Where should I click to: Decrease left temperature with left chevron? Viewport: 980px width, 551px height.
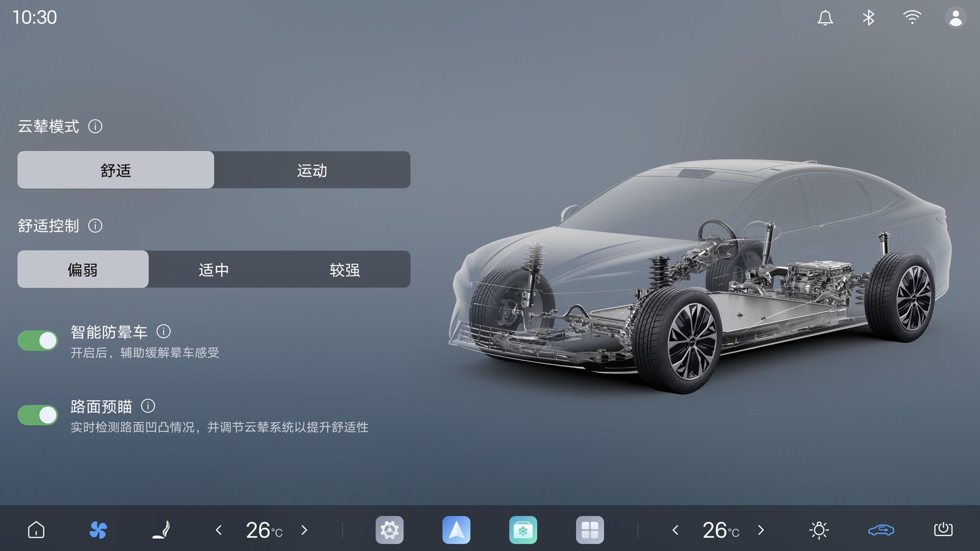pyautogui.click(x=219, y=530)
